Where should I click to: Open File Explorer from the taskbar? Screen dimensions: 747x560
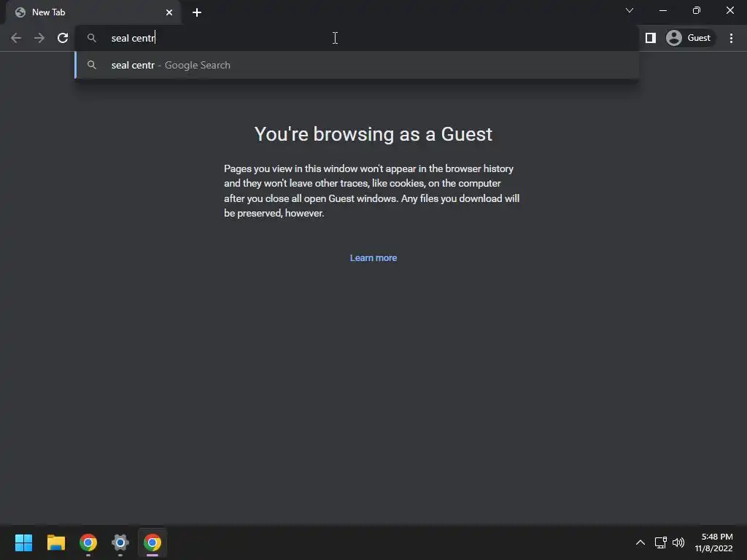[55, 542]
